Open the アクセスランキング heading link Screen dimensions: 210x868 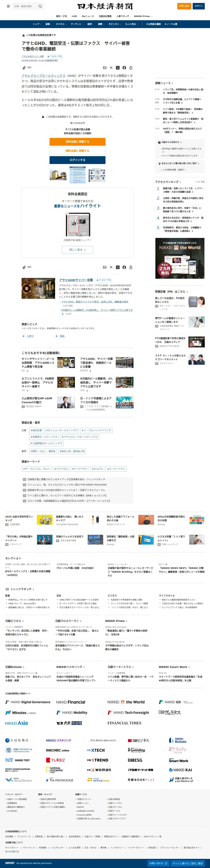tap(168, 182)
